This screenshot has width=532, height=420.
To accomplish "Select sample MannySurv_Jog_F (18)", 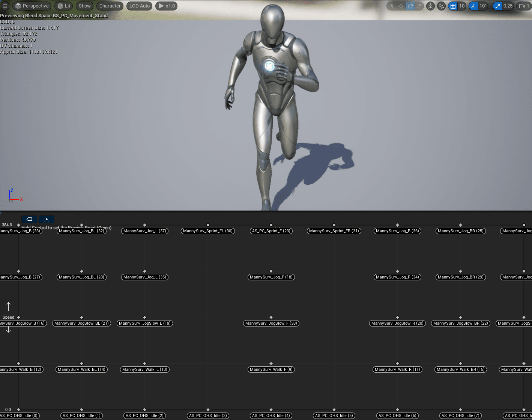I will click(x=271, y=277).
